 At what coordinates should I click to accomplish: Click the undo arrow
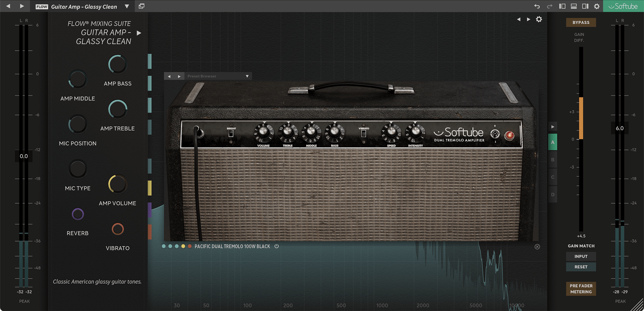coord(537,6)
